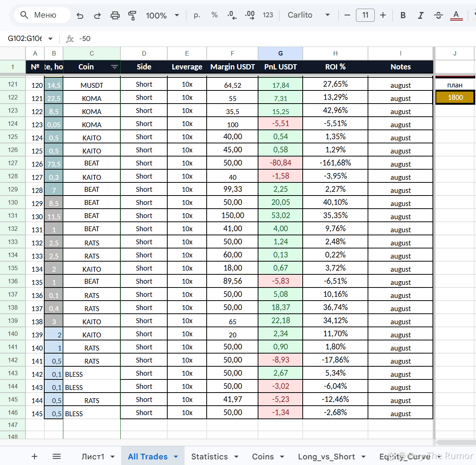Click the horizontal scrollbar at bottom right
The height and width of the screenshot is (465, 476).
click(x=456, y=442)
